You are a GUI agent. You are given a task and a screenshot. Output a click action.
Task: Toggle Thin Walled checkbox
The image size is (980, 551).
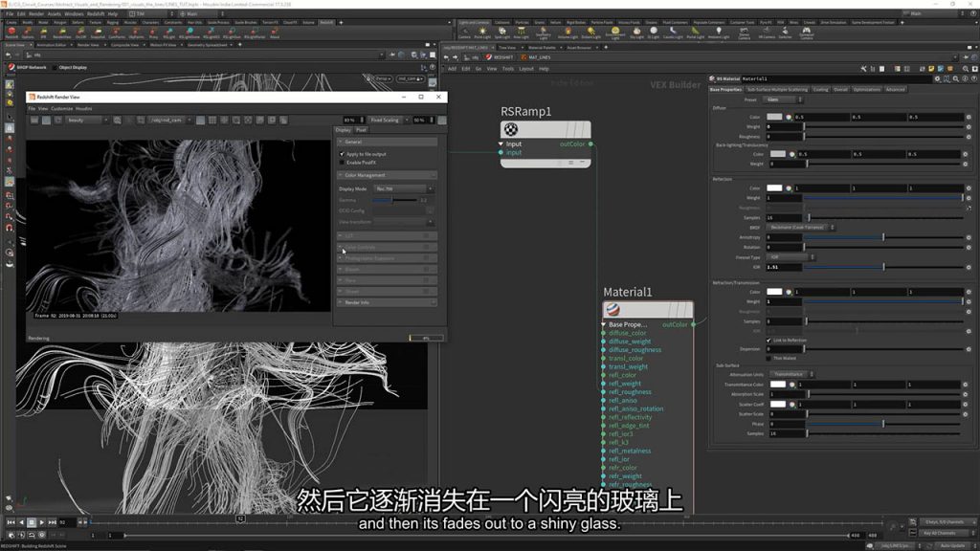pyautogui.click(x=768, y=358)
